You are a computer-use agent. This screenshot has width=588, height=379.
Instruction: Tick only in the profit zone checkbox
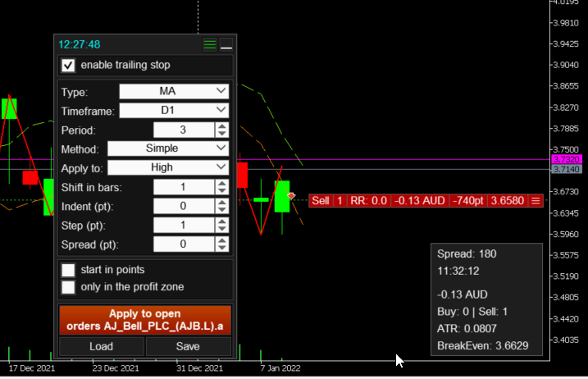(x=68, y=287)
